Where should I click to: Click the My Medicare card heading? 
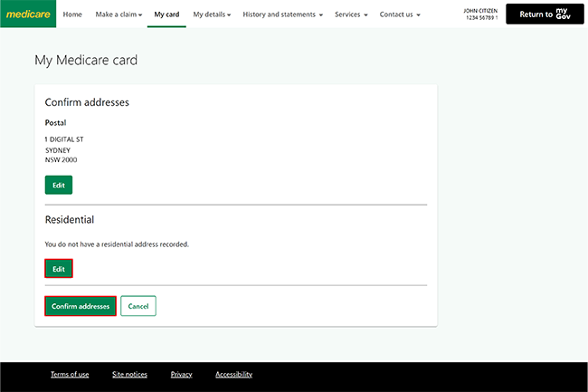click(86, 60)
